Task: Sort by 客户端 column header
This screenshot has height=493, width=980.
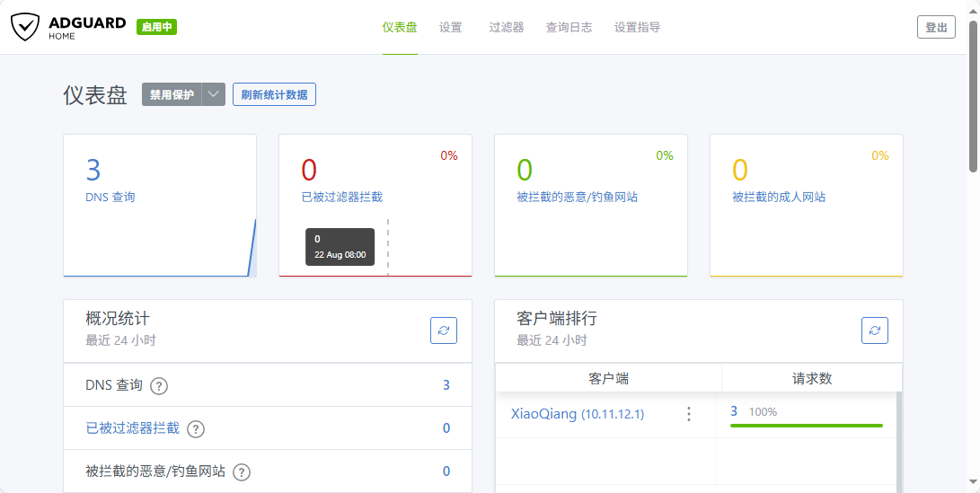Action: click(x=609, y=379)
